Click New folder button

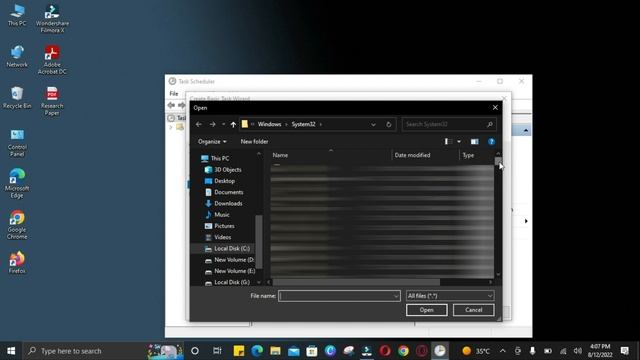[254, 142]
